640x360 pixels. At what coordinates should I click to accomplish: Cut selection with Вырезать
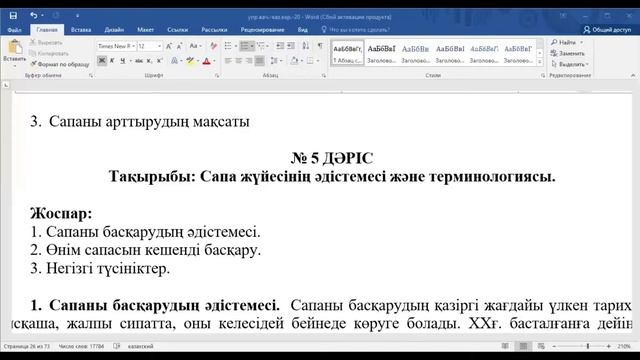46,42
